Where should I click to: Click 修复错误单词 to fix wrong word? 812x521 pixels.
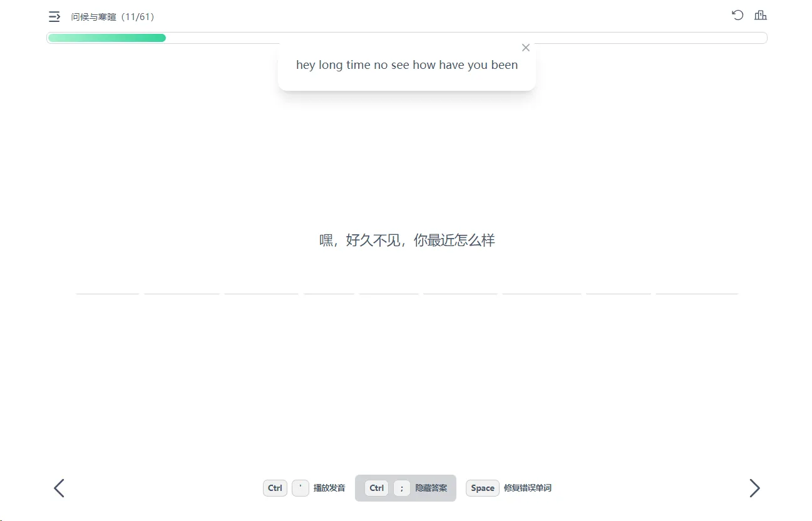(527, 488)
